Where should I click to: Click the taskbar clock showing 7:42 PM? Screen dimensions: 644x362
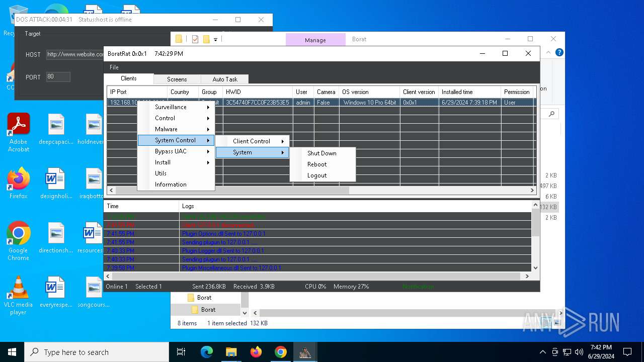tap(601, 352)
